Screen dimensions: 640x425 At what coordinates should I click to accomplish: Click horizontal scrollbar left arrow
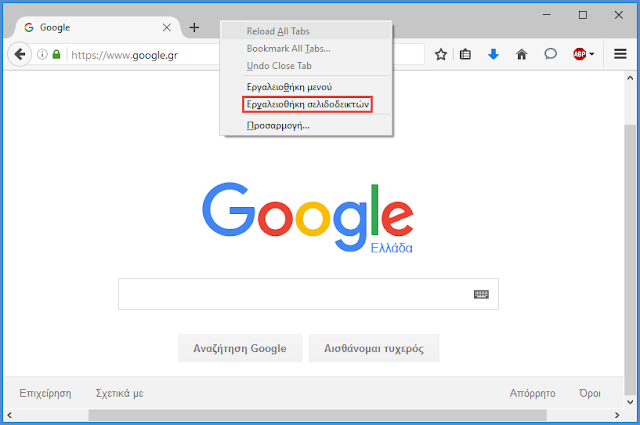[9, 415]
